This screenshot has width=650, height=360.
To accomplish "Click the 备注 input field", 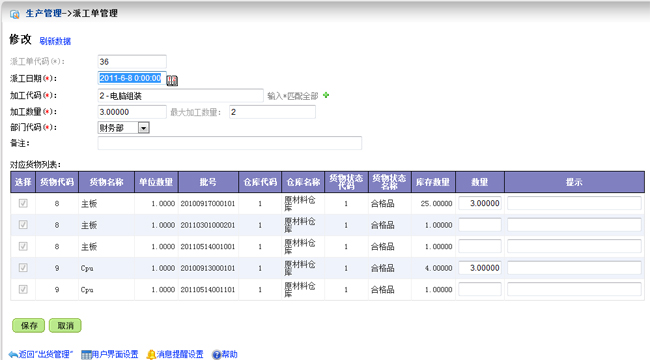I will click(x=230, y=143).
